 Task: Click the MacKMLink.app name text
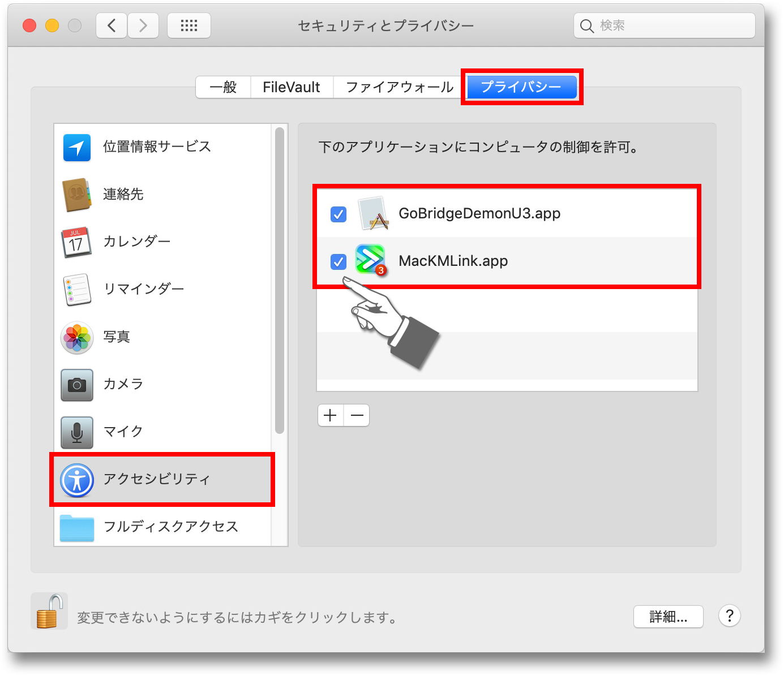point(453,261)
